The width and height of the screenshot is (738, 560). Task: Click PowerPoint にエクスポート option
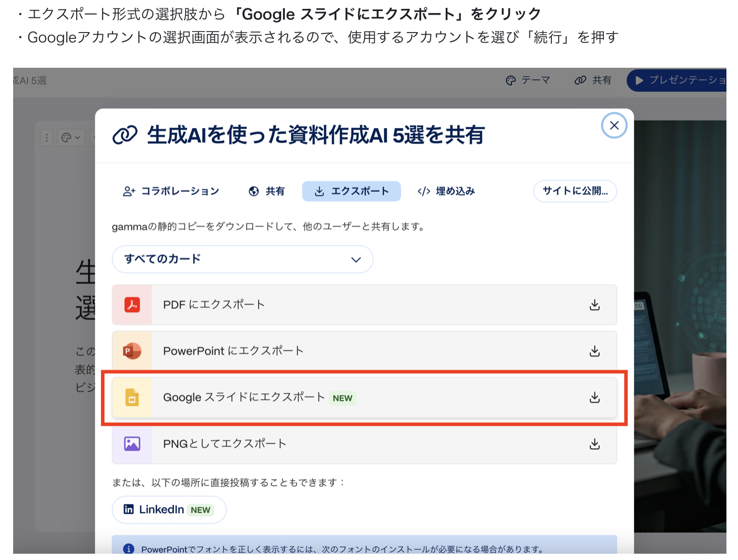pos(364,351)
